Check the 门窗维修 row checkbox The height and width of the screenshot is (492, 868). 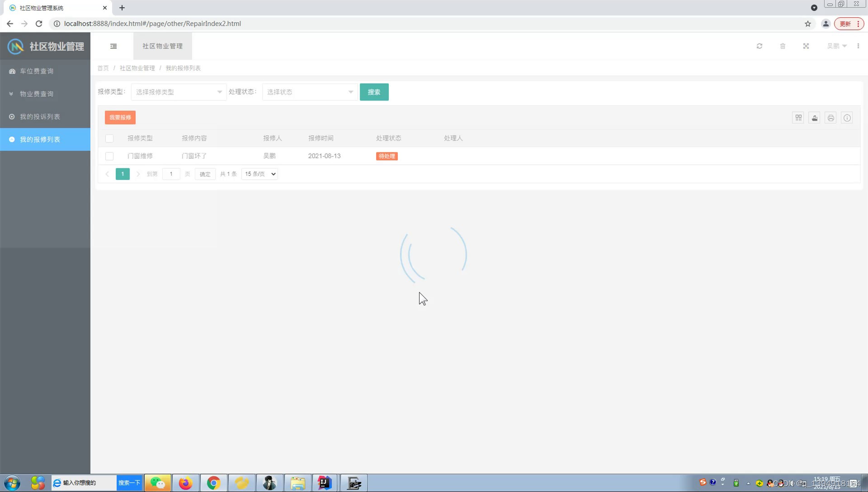(x=109, y=156)
